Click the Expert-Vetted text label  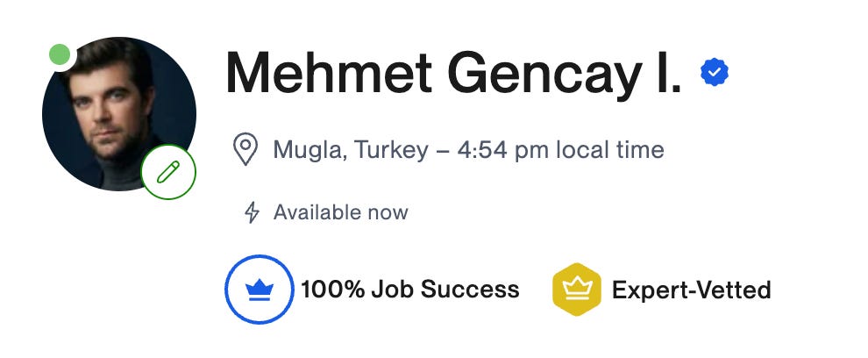(x=691, y=290)
